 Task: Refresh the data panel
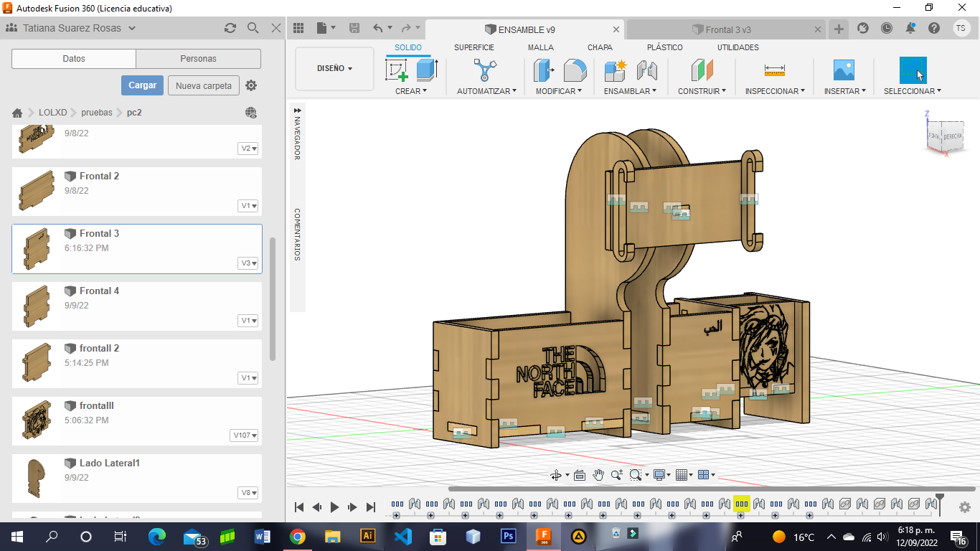230,28
